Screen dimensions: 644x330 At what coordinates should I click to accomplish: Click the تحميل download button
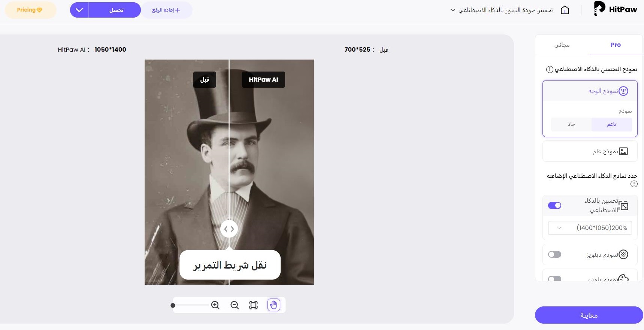point(116,10)
